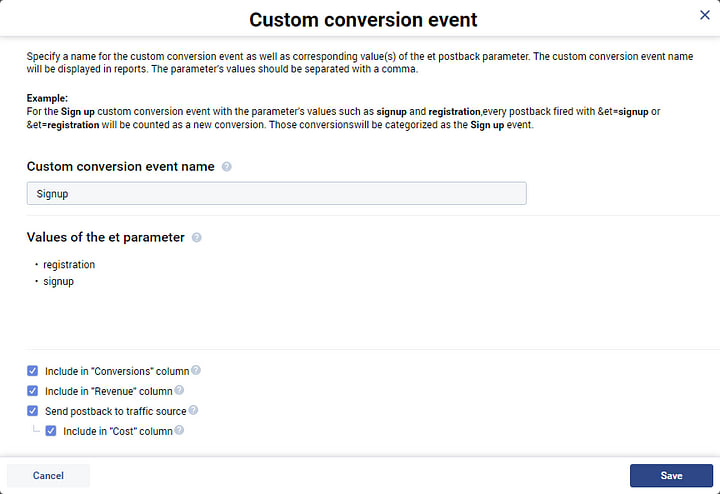Uncheck Include in "Cost" column checkbox
The width and height of the screenshot is (720, 494).
51,431
